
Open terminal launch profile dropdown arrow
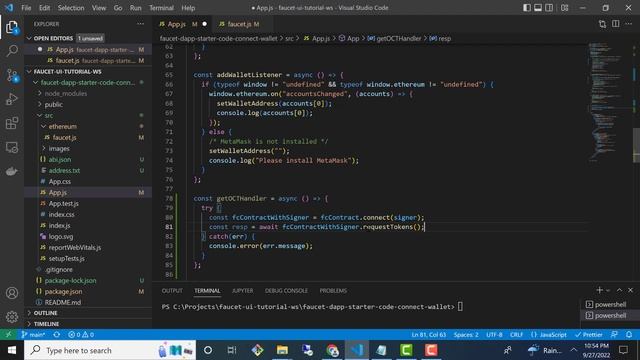click(608, 290)
